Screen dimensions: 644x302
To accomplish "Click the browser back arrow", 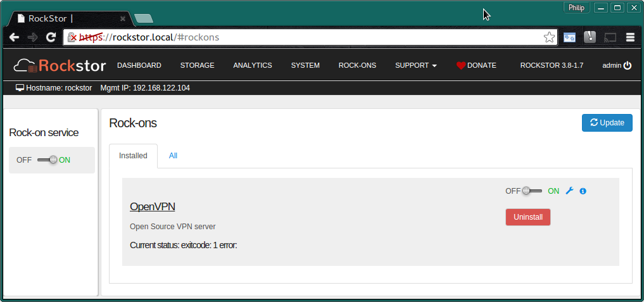I will pos(15,37).
